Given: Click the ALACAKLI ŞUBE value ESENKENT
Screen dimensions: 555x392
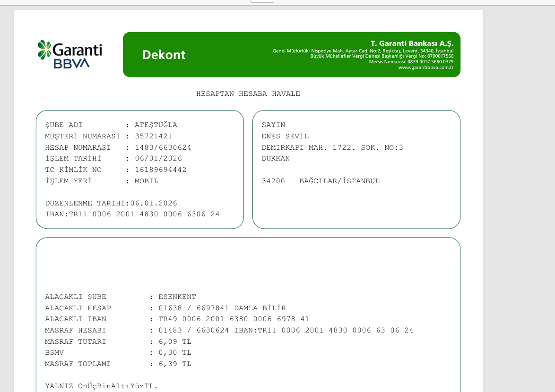Looking at the screenshot, I should [x=177, y=297].
